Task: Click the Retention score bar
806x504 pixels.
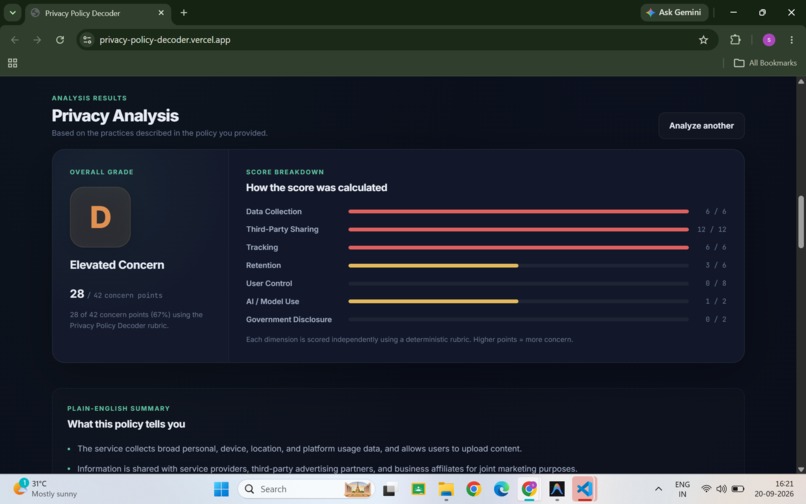Action: [518, 265]
